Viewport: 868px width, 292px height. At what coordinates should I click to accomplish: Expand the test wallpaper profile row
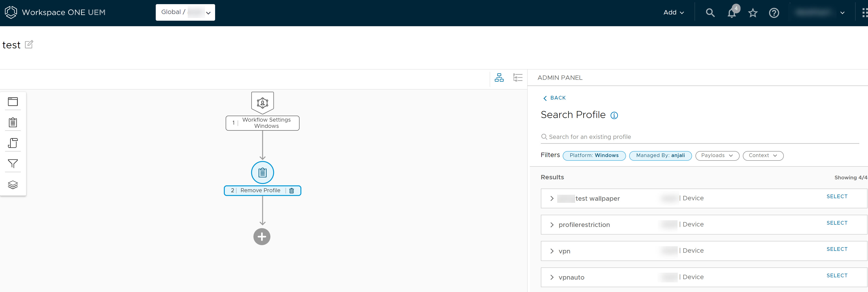click(x=552, y=198)
